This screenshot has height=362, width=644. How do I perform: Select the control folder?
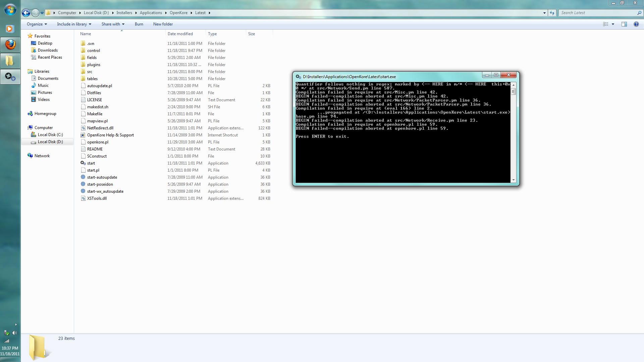(x=94, y=51)
